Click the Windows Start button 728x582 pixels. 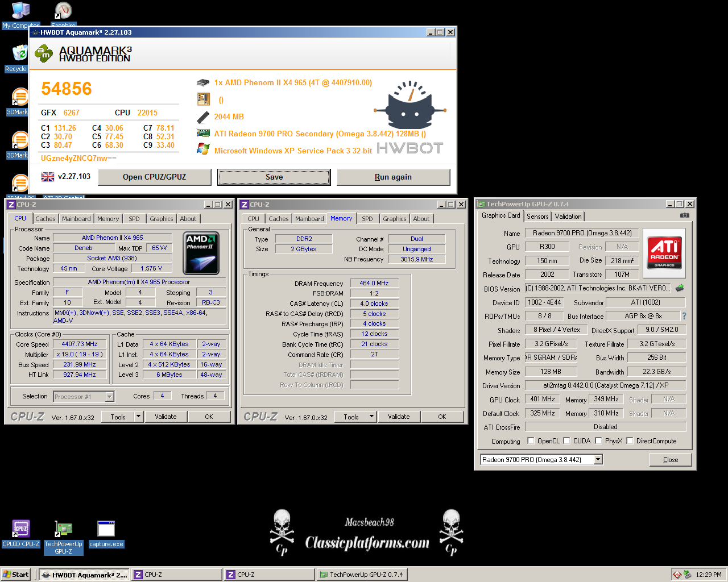point(15,575)
